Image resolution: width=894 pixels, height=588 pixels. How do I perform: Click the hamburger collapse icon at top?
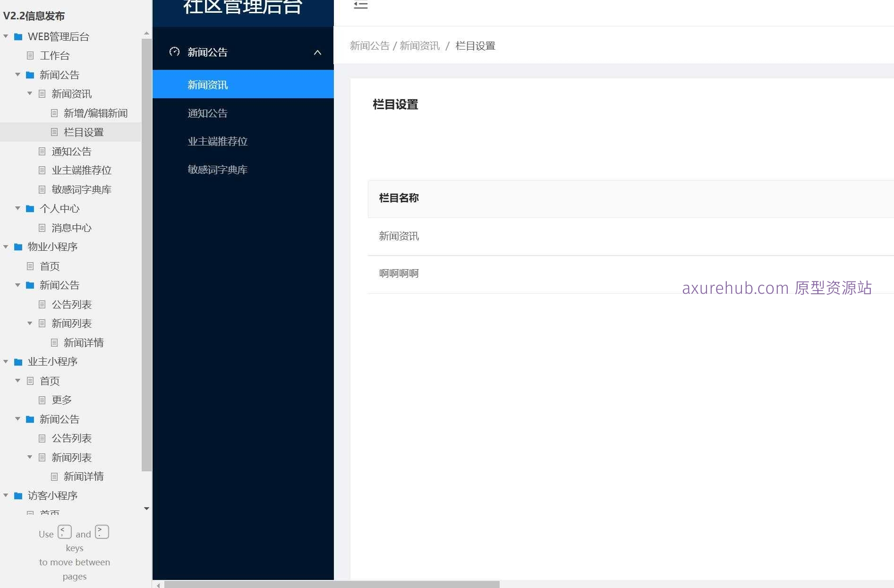(x=360, y=6)
